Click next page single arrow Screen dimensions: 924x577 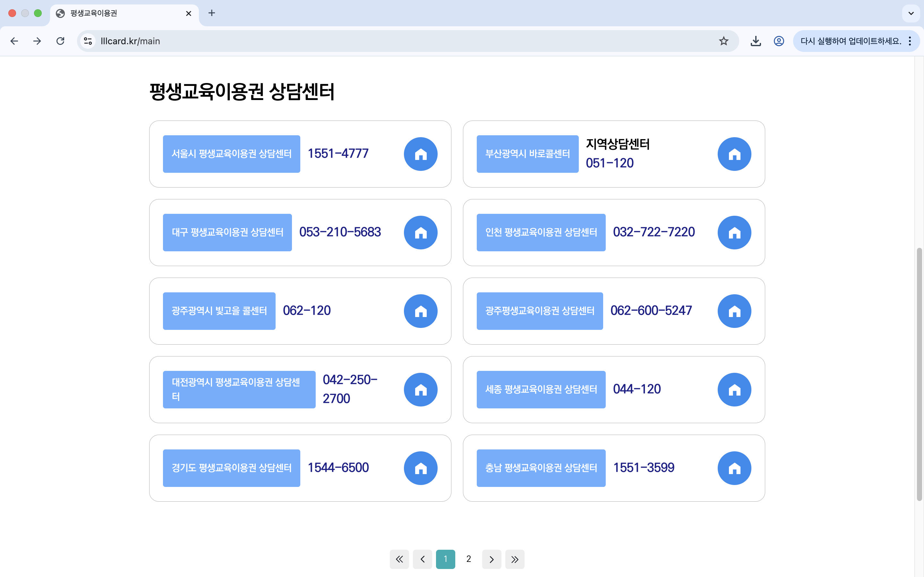(x=492, y=559)
